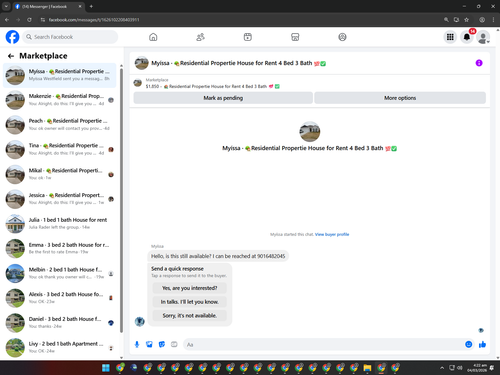Click the browser address bar
Viewport: 500px width, 375px height.
click(x=240, y=20)
